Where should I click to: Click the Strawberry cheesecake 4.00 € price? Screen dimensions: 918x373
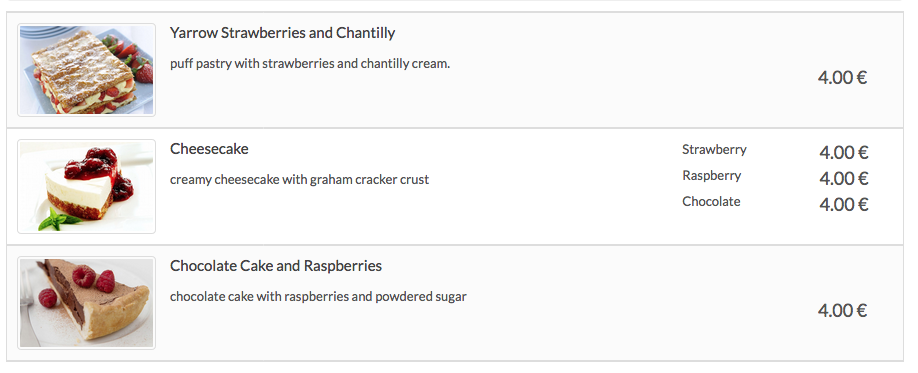(x=844, y=152)
